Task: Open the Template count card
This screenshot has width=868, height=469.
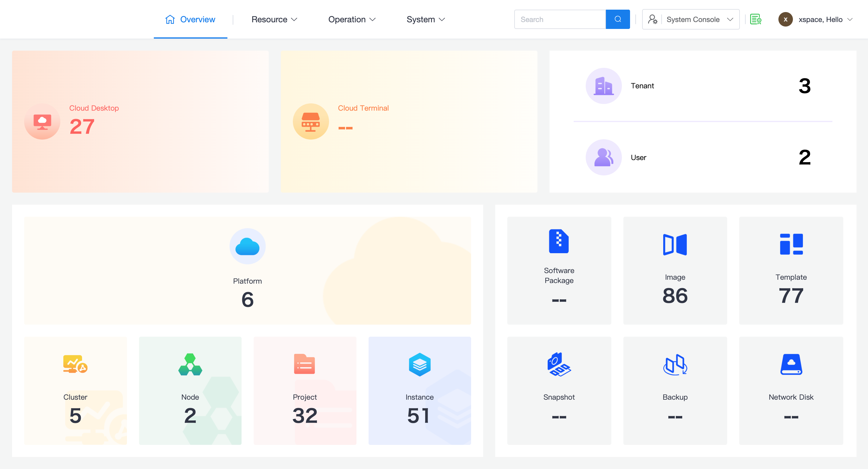Action: pos(791,270)
